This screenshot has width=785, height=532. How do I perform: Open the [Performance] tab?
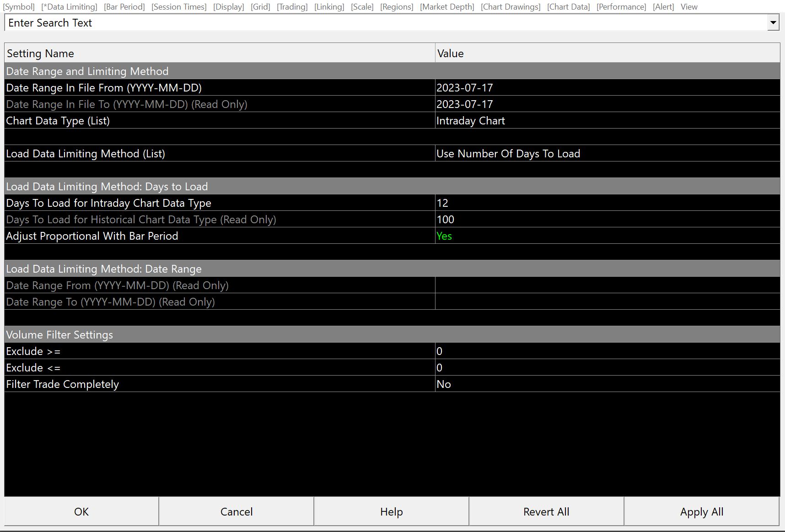point(621,7)
